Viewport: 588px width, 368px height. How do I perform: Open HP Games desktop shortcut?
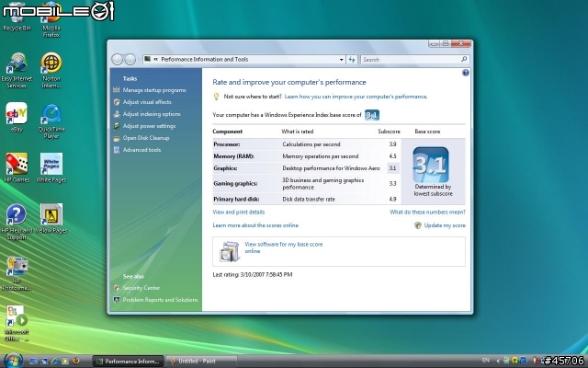pyautogui.click(x=17, y=167)
